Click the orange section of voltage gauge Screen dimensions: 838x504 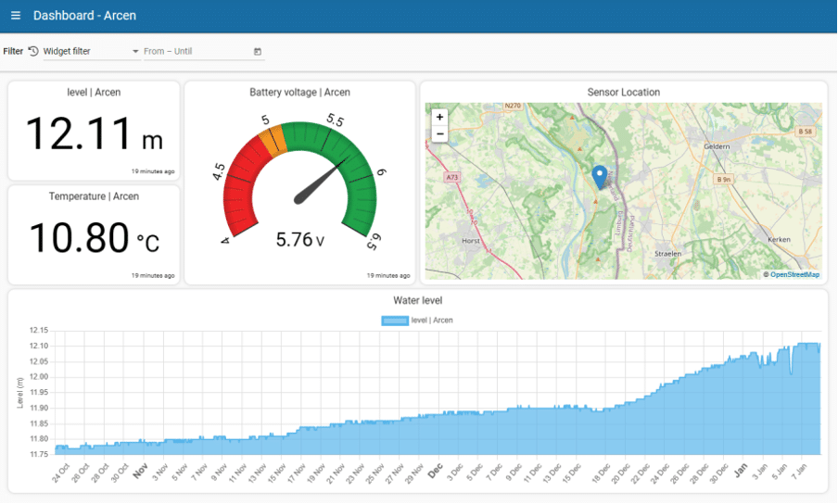click(273, 141)
